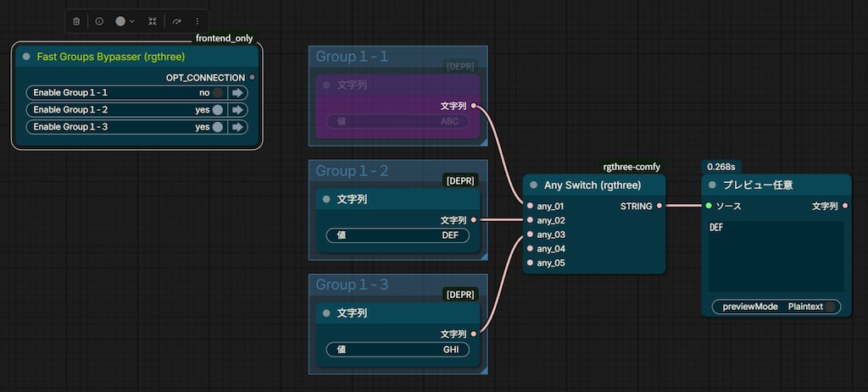The height and width of the screenshot is (392, 868).
Task: Toggle Enable Group 1 - 3 switch
Action: (218, 127)
